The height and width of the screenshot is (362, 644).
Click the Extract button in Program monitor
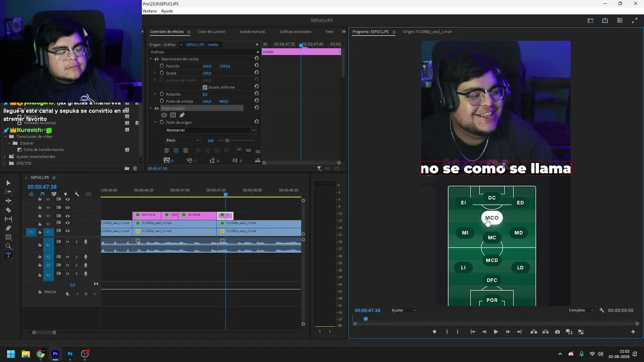(545, 332)
